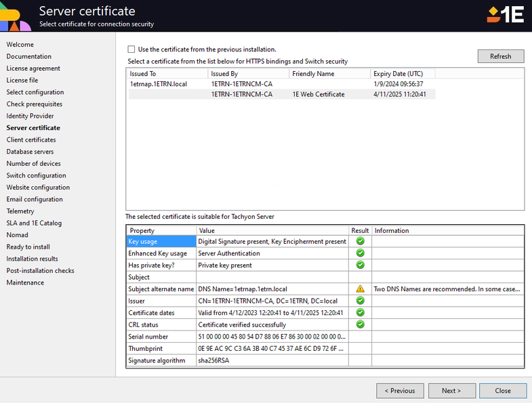Click the green check for Has private key
This screenshot has width=532, height=403.
[360, 265]
